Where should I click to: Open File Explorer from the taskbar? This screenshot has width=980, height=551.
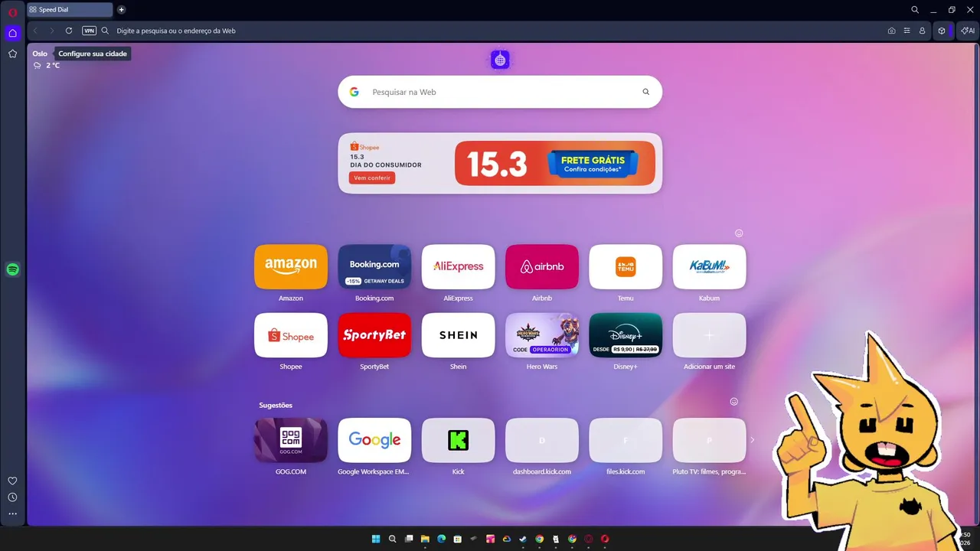(x=425, y=539)
